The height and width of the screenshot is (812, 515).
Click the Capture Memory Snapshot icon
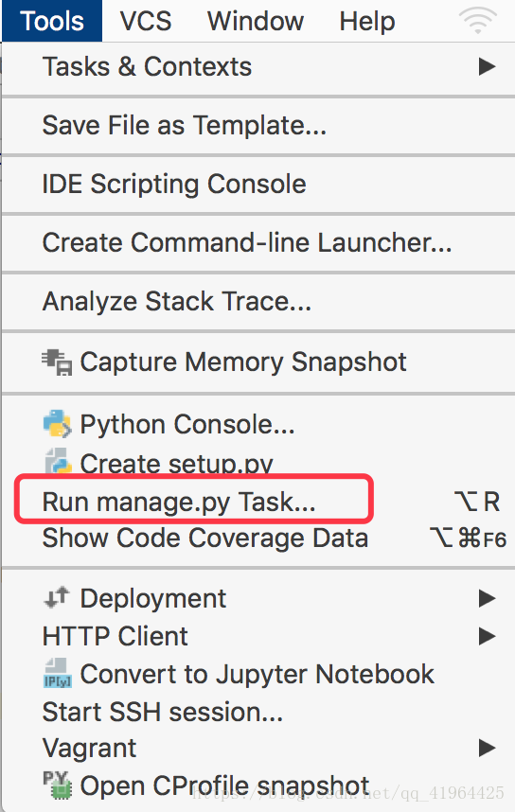[x=57, y=362]
